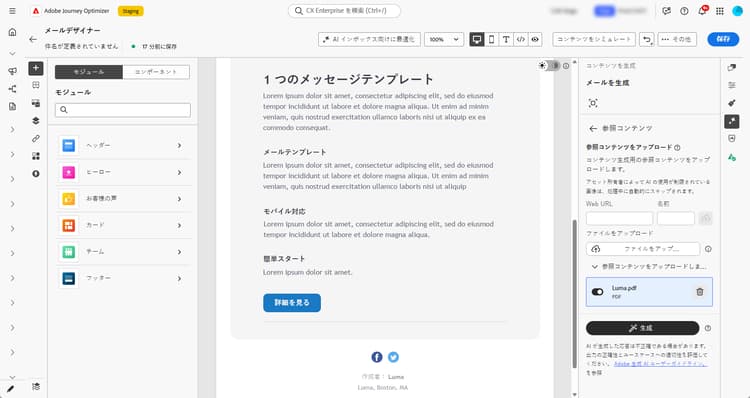Expand the ヒーロー module row
This screenshot has width=750, height=398.
[x=124, y=172]
